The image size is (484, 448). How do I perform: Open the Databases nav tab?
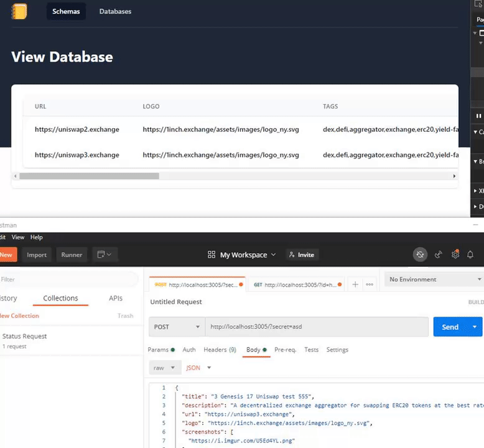pos(115,11)
